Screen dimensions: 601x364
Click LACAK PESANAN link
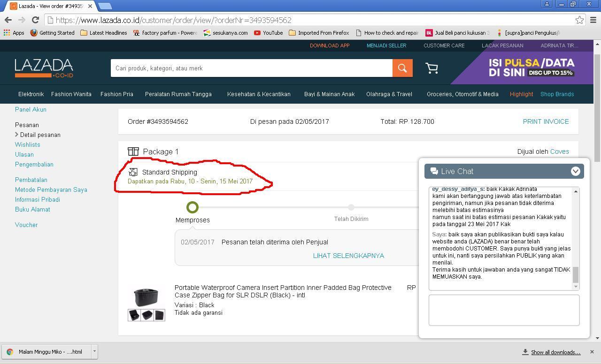click(x=502, y=45)
